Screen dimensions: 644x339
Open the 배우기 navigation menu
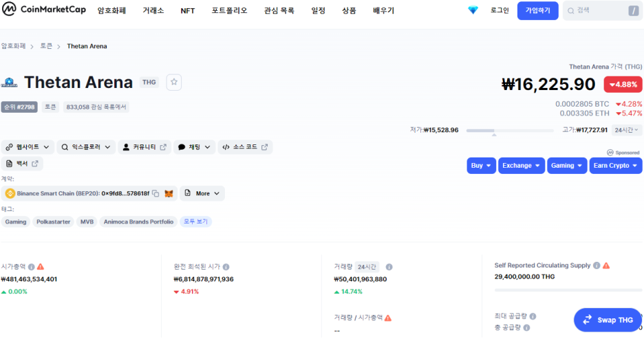coord(384,11)
